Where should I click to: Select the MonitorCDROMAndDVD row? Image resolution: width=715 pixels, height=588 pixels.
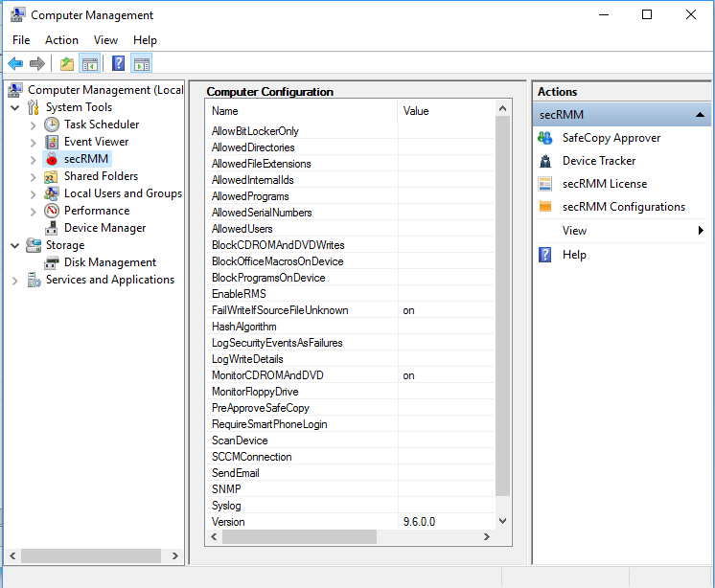[x=350, y=375]
